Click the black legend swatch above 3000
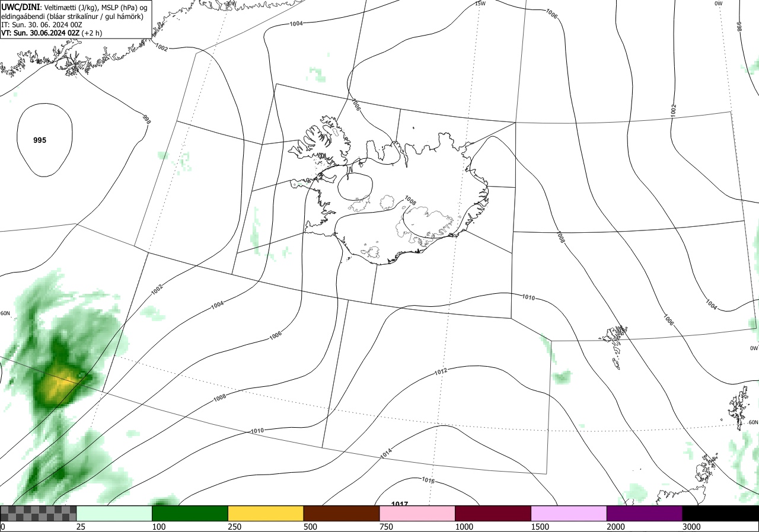759x532 pixels. (x=720, y=513)
